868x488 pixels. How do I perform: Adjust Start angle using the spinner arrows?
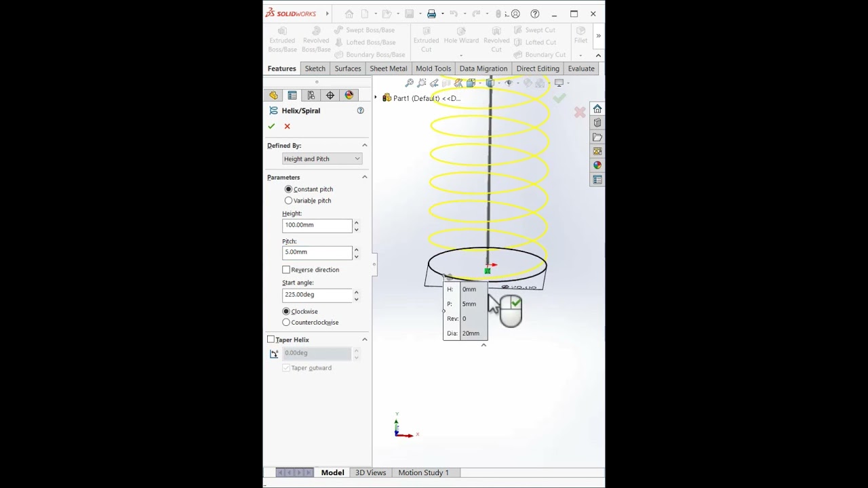356,295
